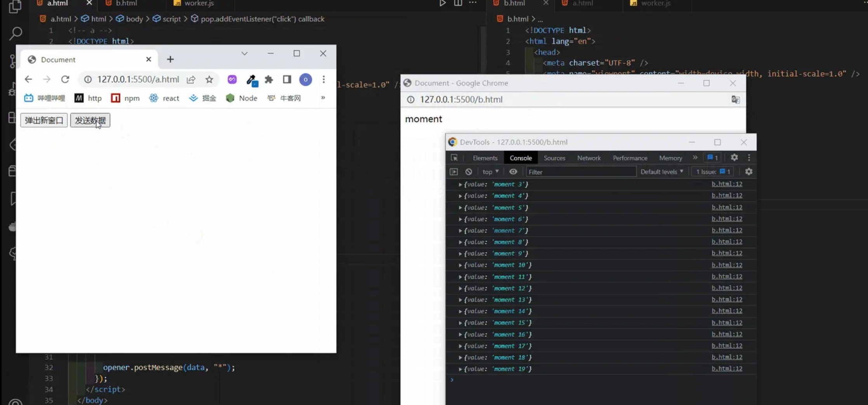Open Default levels dropdown
The image size is (868, 405).
click(662, 172)
